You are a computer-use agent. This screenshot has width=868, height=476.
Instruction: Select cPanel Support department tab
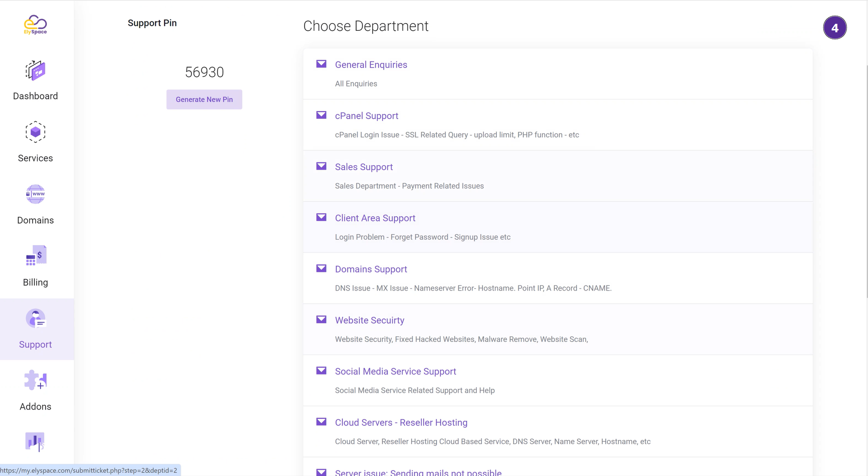click(366, 115)
